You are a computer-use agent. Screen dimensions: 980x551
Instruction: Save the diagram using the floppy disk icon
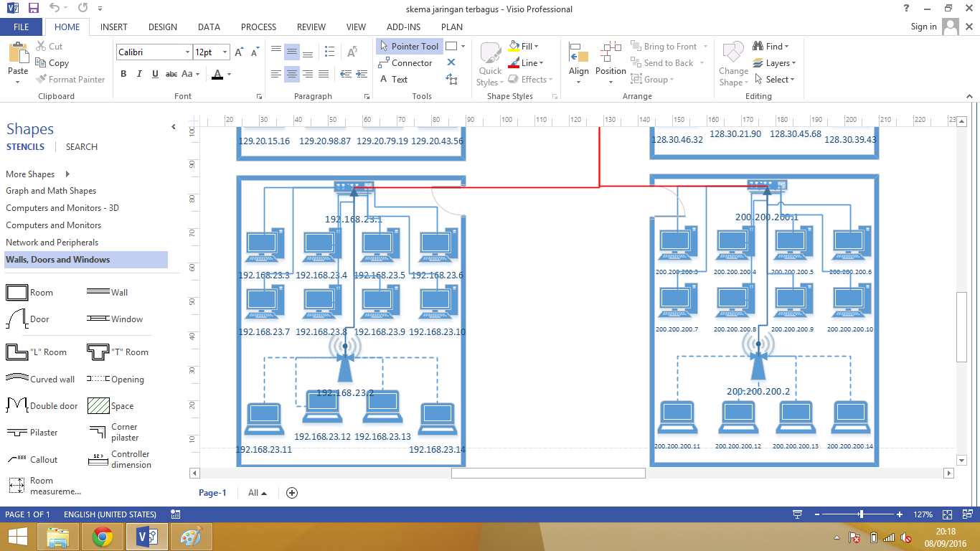[x=33, y=8]
